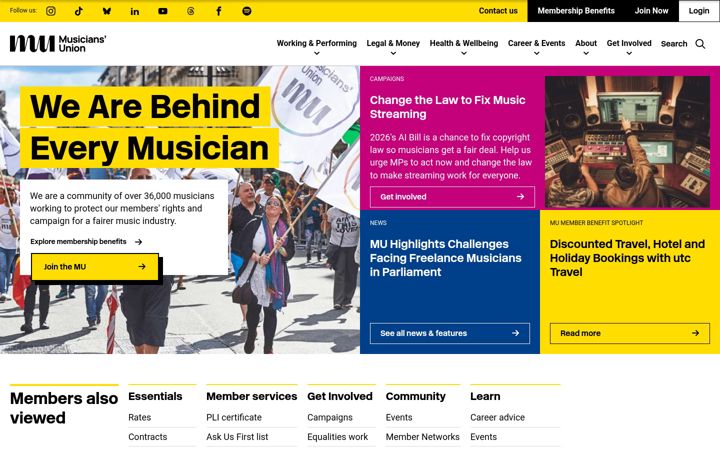Open About menu label
Image resolution: width=720 pixels, height=450 pixels.
586,43
